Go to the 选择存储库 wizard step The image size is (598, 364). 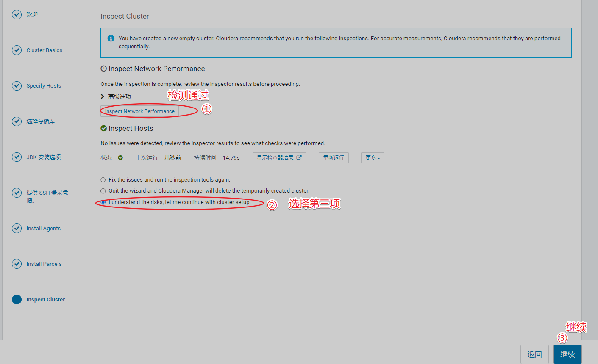click(x=41, y=121)
